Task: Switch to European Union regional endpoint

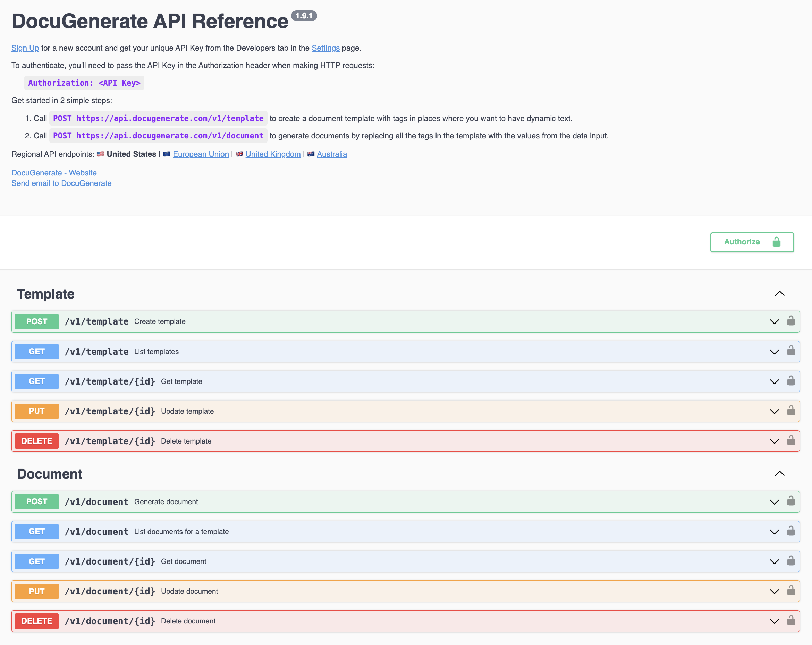Action: (201, 154)
